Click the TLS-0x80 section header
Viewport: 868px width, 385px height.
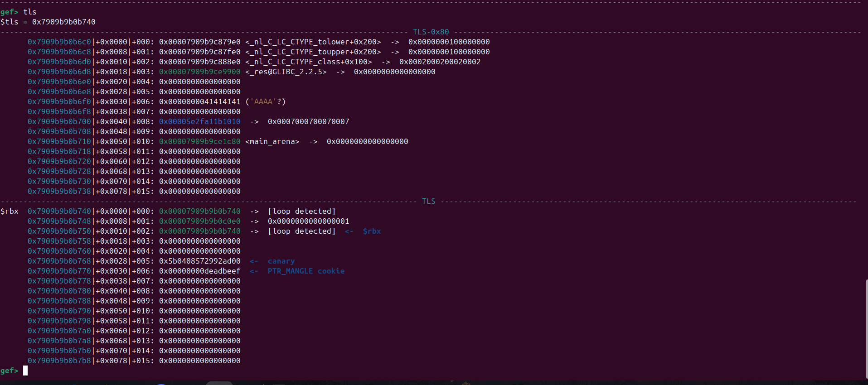click(431, 32)
